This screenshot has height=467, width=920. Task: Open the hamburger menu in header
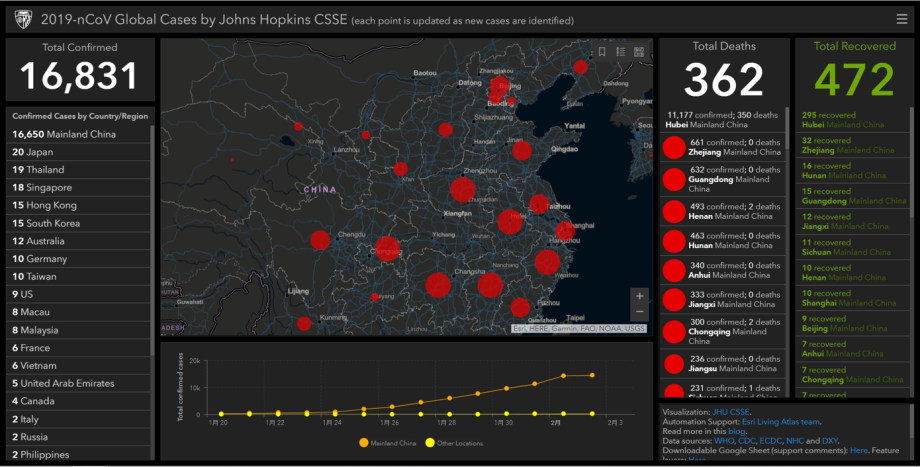pos(902,19)
